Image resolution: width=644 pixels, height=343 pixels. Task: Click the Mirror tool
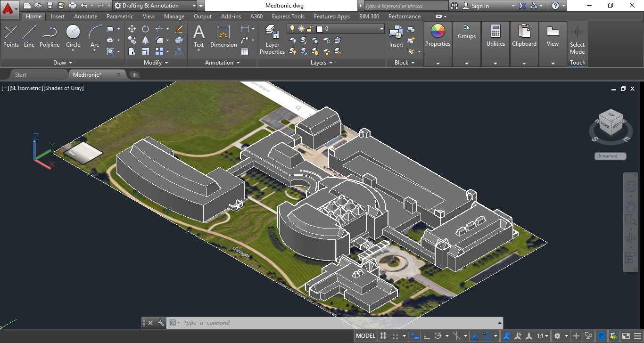[146, 41]
